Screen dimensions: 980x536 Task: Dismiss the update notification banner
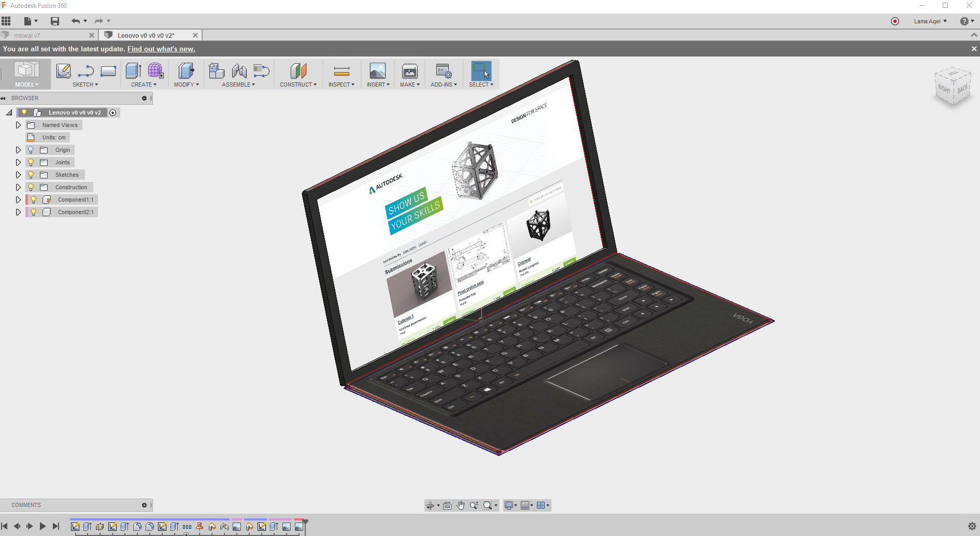coord(974,49)
